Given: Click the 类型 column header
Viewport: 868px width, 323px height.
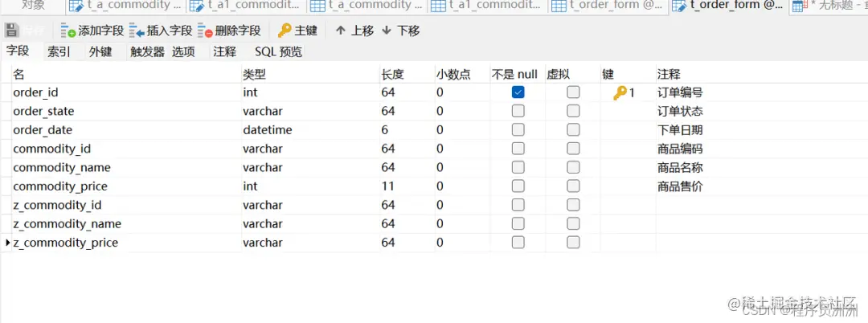Looking at the screenshot, I should coord(310,74).
